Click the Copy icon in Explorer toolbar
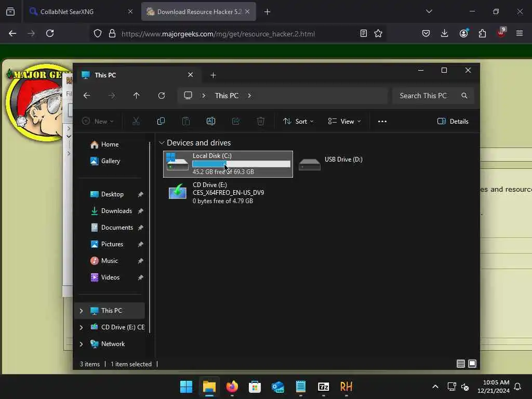The width and height of the screenshot is (532, 399). [161, 121]
